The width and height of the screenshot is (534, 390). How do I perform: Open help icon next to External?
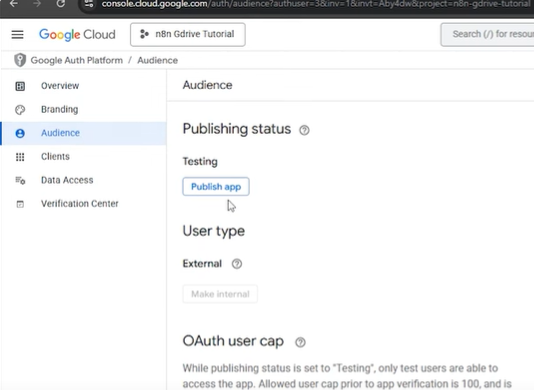pos(237,264)
